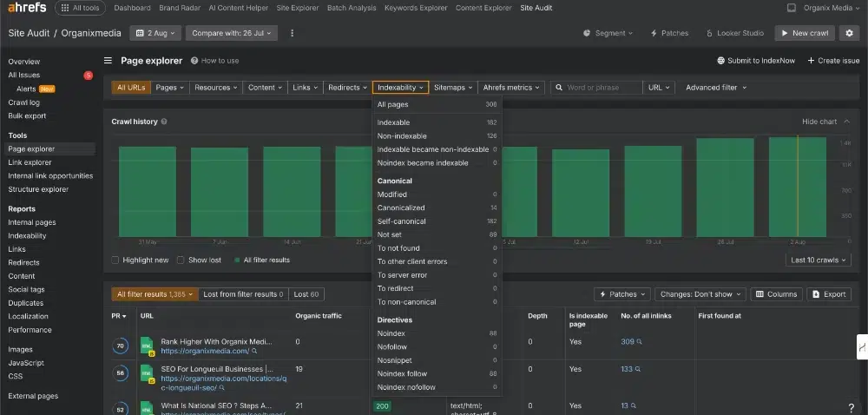Open the Lost 60 tab
Screen dimensions: 868x415
click(306, 294)
